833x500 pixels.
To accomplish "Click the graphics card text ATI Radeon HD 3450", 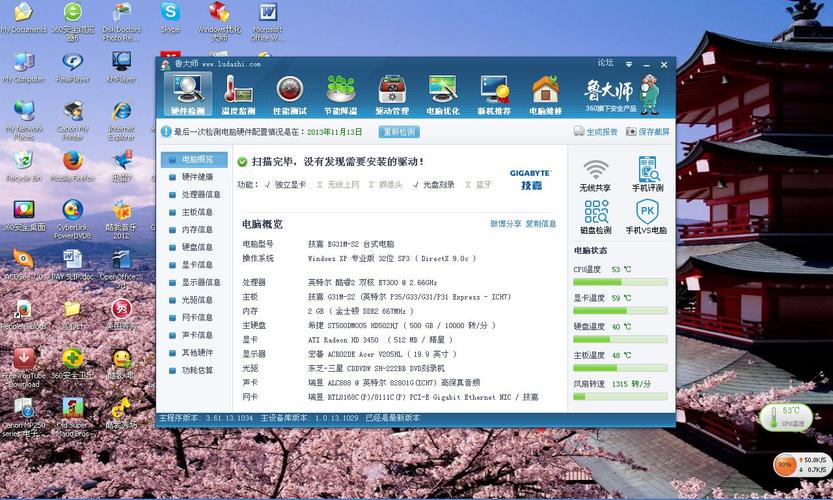I will (x=343, y=340).
